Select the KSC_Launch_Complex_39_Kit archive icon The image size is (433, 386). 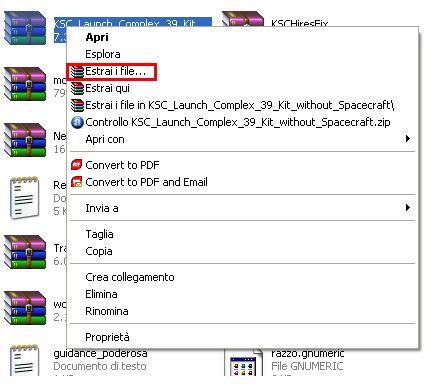[25, 28]
